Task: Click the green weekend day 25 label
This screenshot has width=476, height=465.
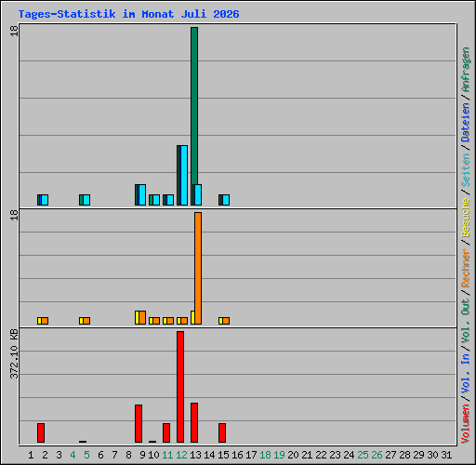Action: (x=363, y=455)
